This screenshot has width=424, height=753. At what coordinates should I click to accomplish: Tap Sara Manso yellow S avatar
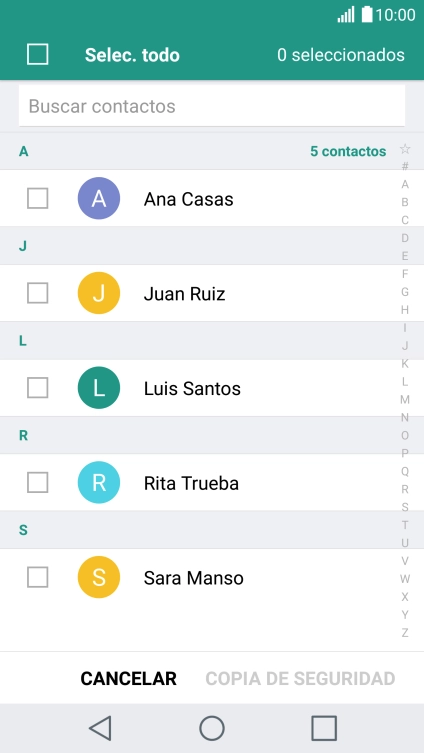coord(99,577)
